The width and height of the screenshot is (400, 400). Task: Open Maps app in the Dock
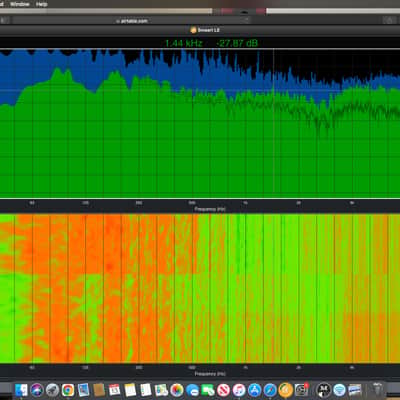(x=161, y=389)
